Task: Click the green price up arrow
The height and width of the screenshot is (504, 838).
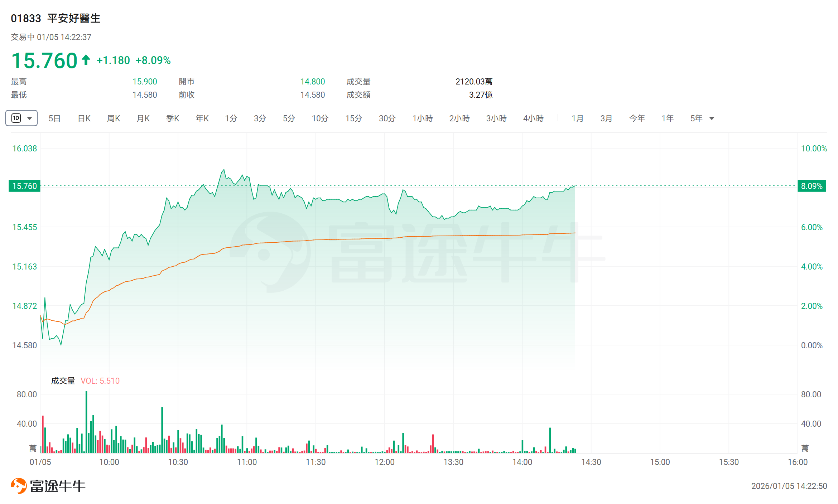Action: tap(86, 60)
